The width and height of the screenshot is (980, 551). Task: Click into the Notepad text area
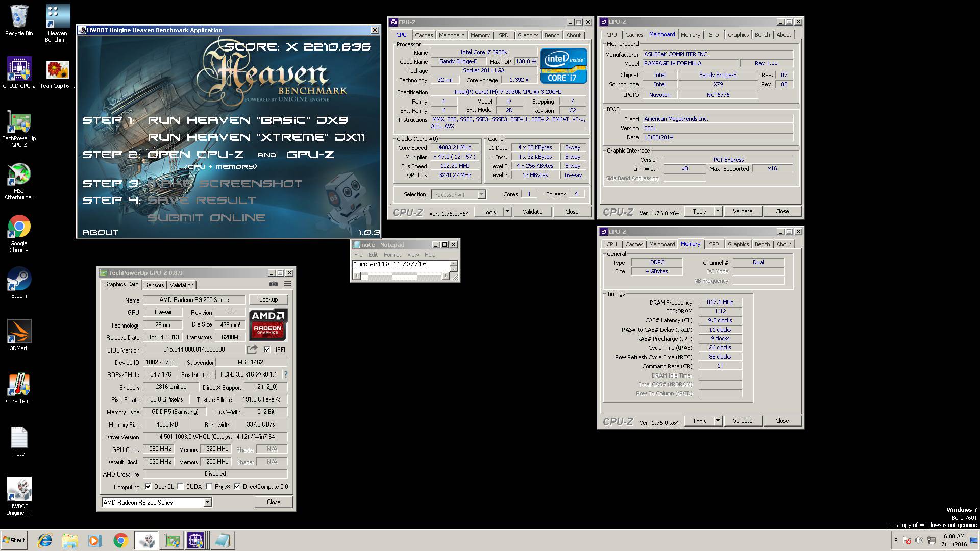coord(401,266)
